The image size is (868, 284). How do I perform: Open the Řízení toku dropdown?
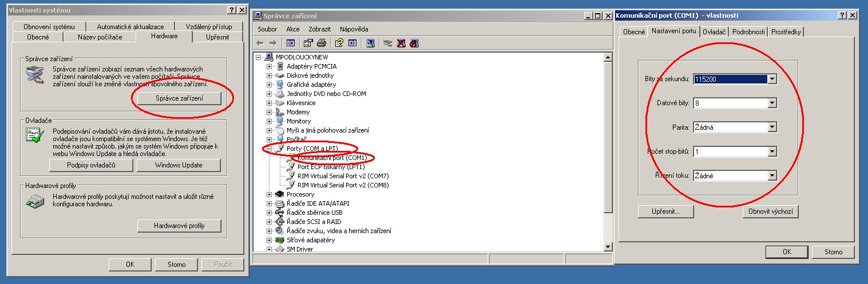[x=772, y=176]
